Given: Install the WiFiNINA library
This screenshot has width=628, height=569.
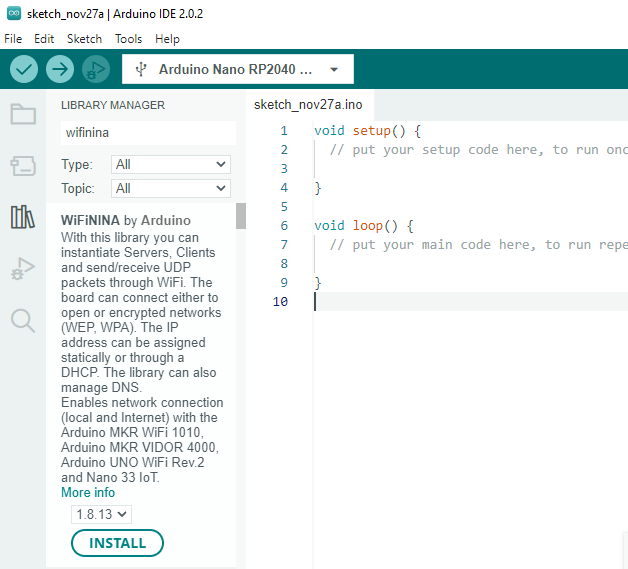Looking at the screenshot, I should (x=117, y=543).
